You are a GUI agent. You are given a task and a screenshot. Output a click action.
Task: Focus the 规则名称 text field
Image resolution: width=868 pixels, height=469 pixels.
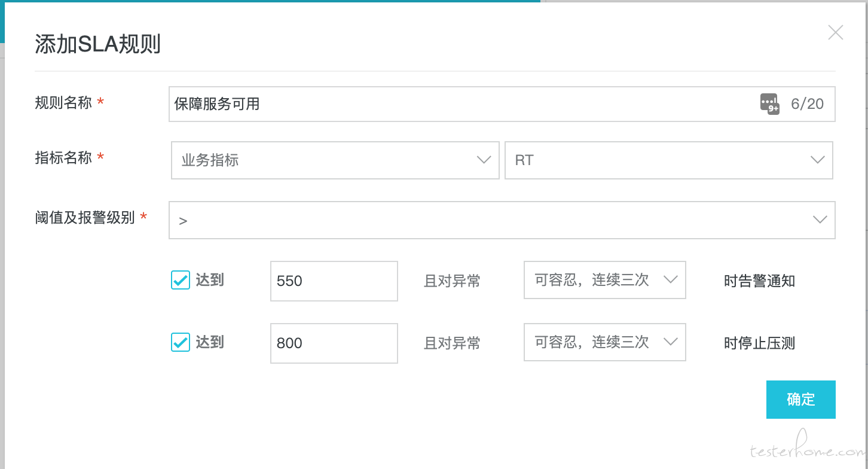click(x=502, y=104)
